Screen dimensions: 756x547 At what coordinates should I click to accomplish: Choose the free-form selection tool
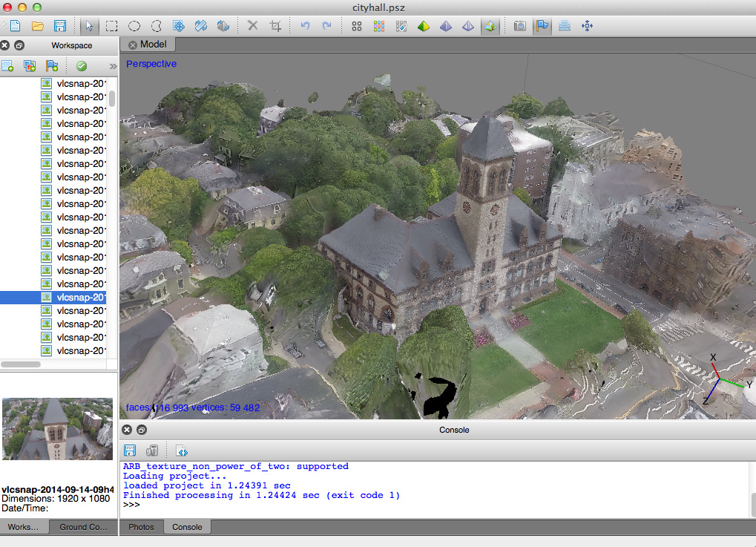pyautogui.click(x=156, y=26)
